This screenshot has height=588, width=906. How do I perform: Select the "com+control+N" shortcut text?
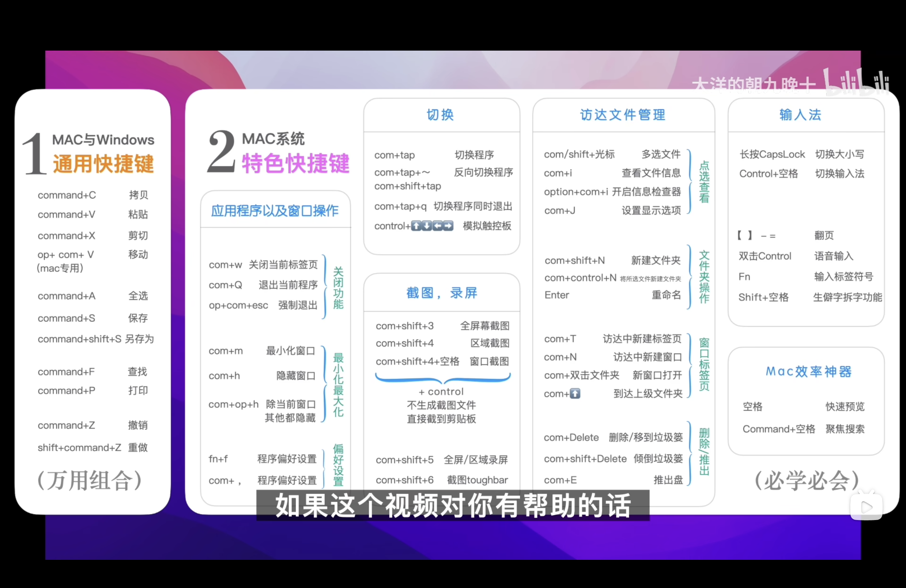click(x=580, y=278)
